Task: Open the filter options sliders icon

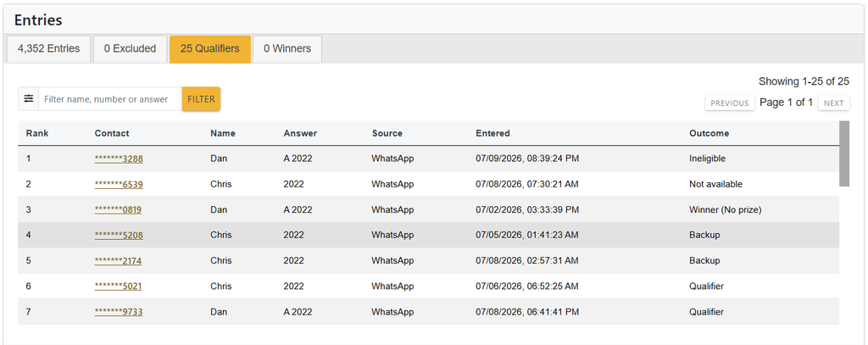Action: pos(28,98)
